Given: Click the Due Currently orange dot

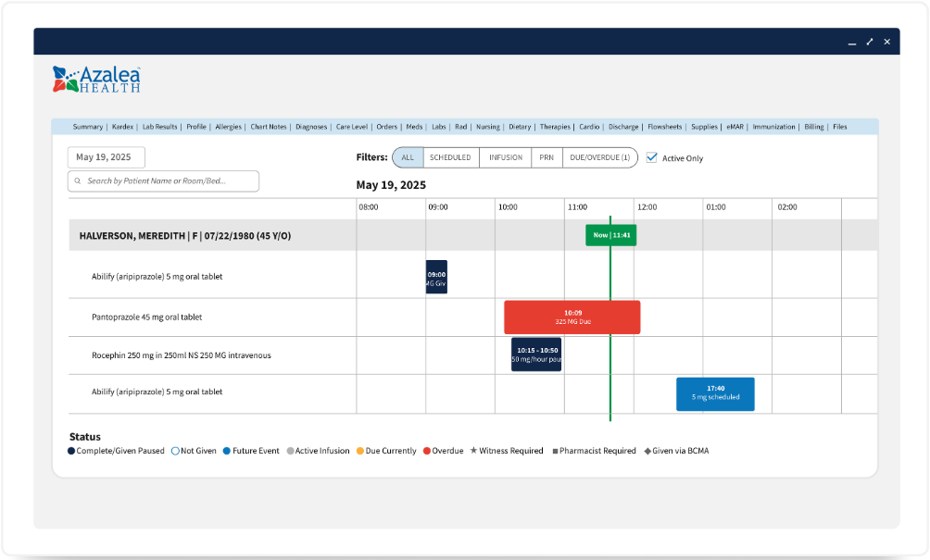Looking at the screenshot, I should coord(359,451).
